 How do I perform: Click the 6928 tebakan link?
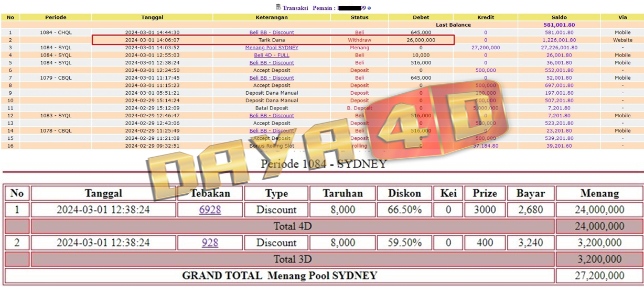click(210, 210)
